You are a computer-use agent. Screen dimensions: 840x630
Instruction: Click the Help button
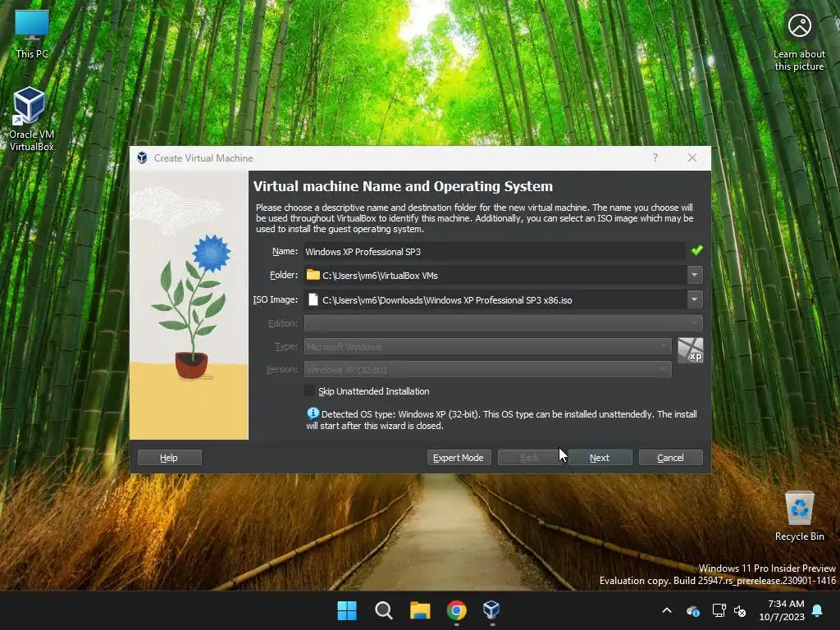[x=169, y=458]
